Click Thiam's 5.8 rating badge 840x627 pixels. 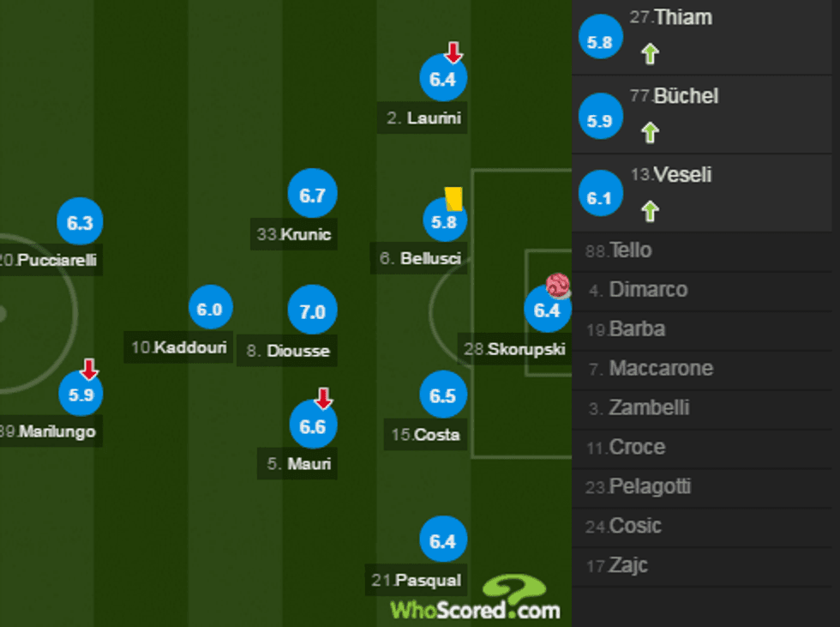point(599,37)
